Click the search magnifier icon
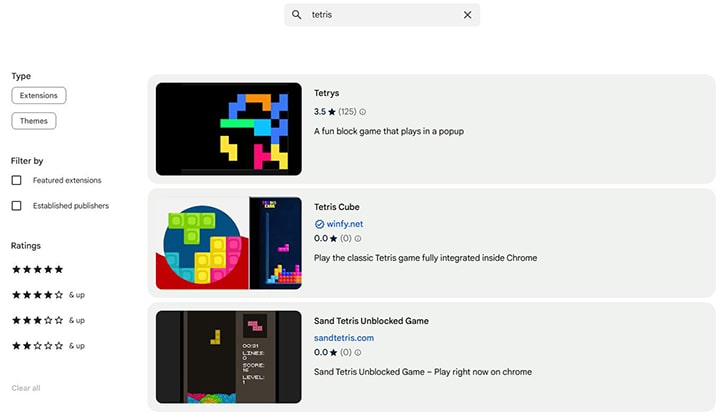Image resolution: width=720 pixels, height=414 pixels. point(296,15)
